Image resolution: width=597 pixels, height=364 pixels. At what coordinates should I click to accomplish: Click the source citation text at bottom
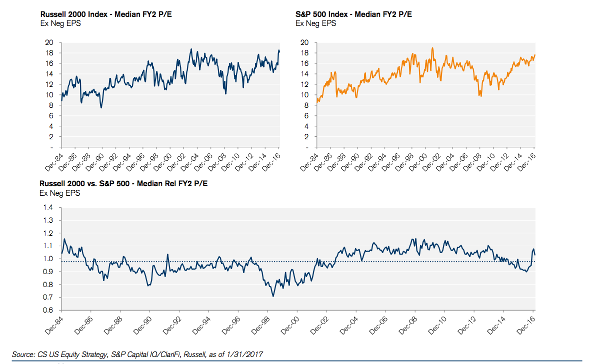click(137, 355)
